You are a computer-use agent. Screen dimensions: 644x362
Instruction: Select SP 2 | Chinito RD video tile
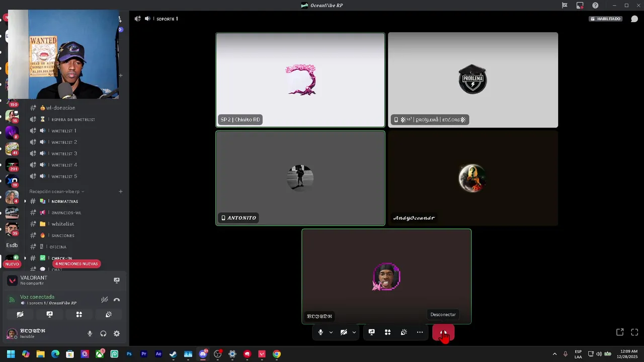coord(300,80)
